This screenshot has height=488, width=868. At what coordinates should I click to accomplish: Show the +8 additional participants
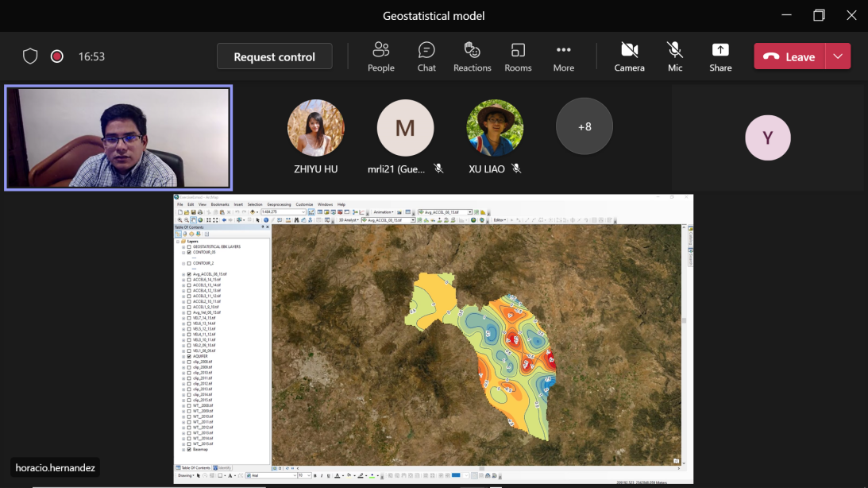pyautogui.click(x=584, y=126)
